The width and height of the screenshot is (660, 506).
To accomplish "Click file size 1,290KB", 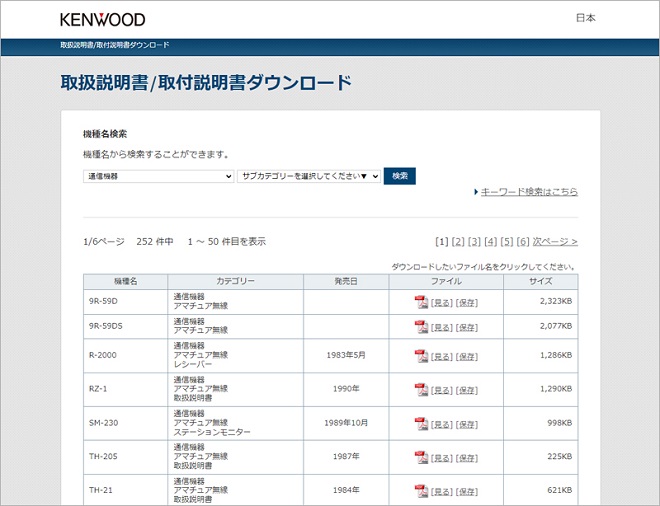I will coord(556,389).
